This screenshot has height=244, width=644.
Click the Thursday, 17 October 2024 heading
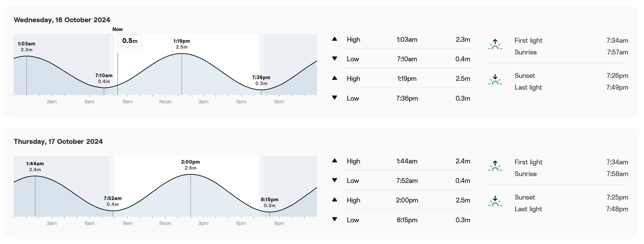tap(58, 141)
